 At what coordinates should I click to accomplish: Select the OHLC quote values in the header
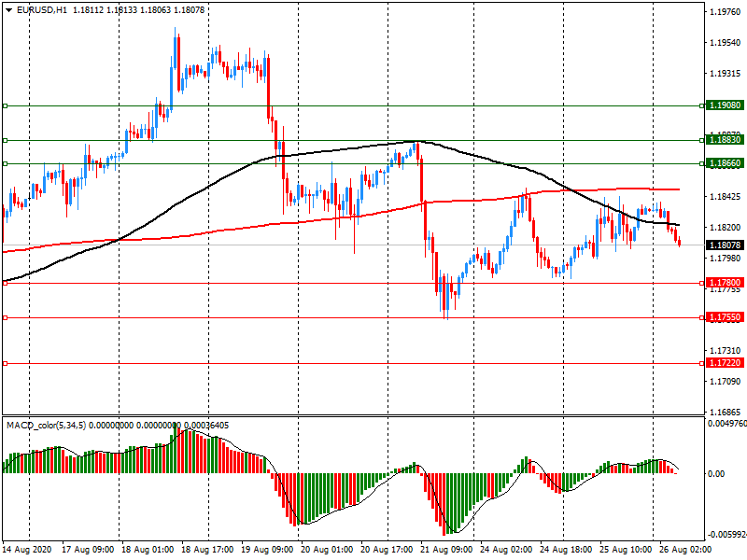click(x=138, y=10)
